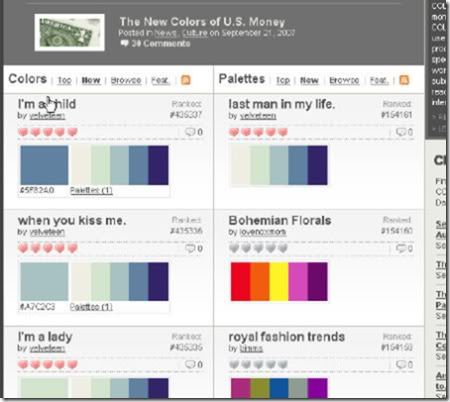The width and height of the screenshot is (450, 402).
Task: Rate royal fashion trends with first heart
Action: 234,364
